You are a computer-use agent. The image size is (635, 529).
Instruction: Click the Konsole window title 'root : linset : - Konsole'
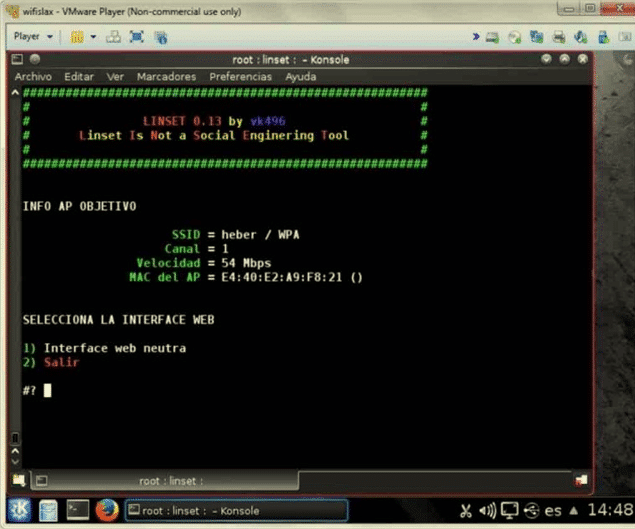click(290, 60)
